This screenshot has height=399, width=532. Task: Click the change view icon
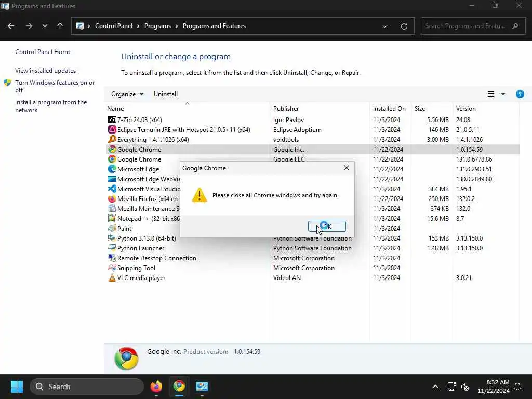pos(490,94)
